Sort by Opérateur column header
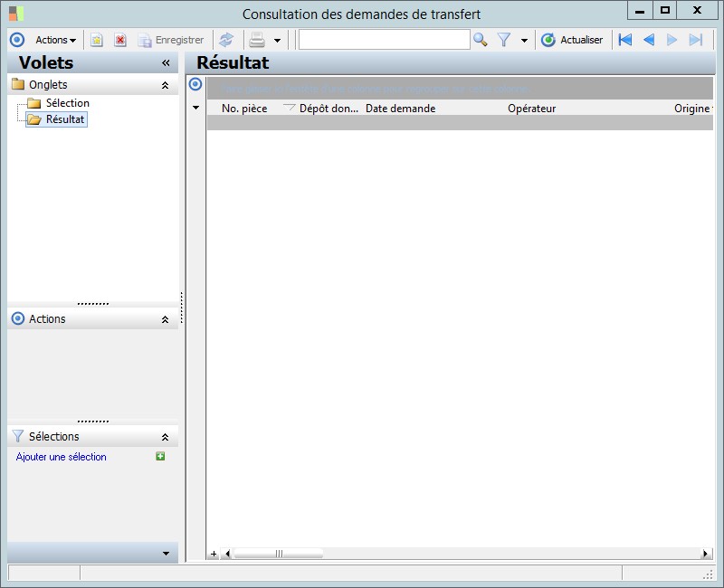This screenshot has height=588, width=724. coord(532,109)
